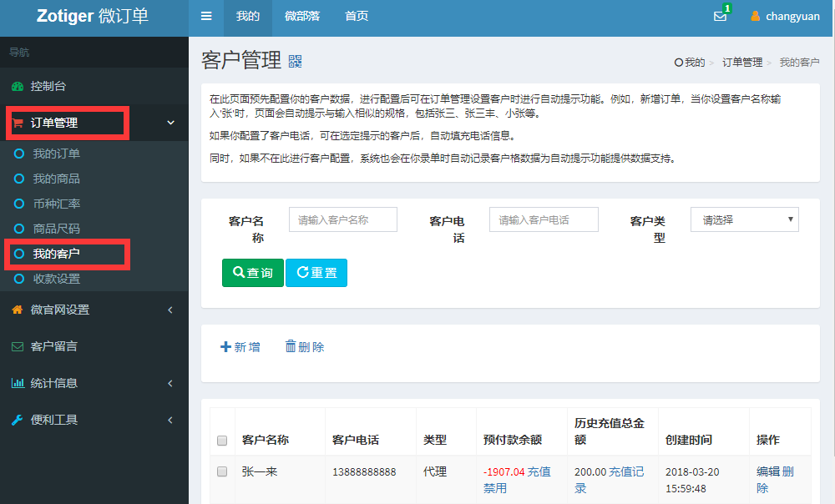Image resolution: width=835 pixels, height=504 pixels.
Task: Open the changyuan user profile
Action: point(785,16)
